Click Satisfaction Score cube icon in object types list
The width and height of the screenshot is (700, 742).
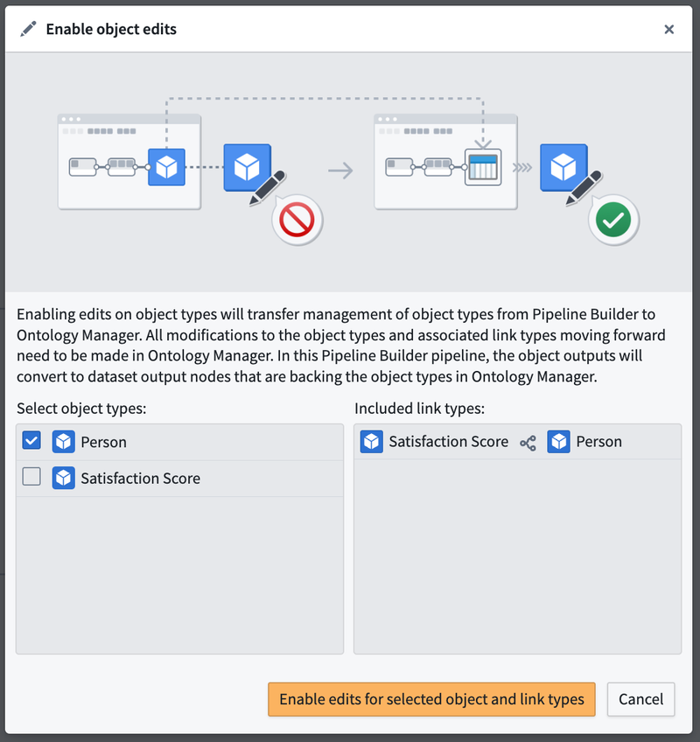tap(63, 478)
